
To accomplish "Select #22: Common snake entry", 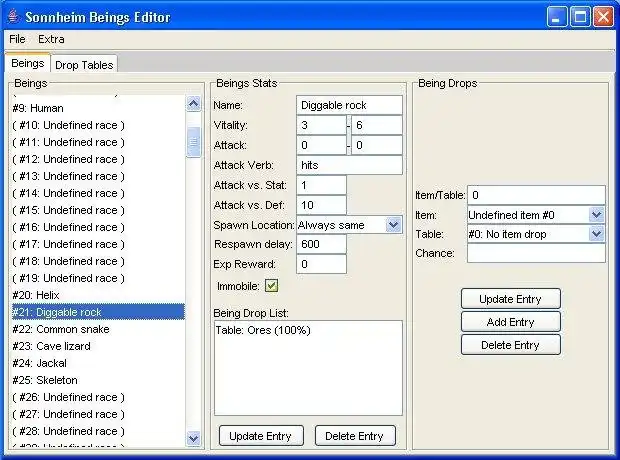I will 98,329.
